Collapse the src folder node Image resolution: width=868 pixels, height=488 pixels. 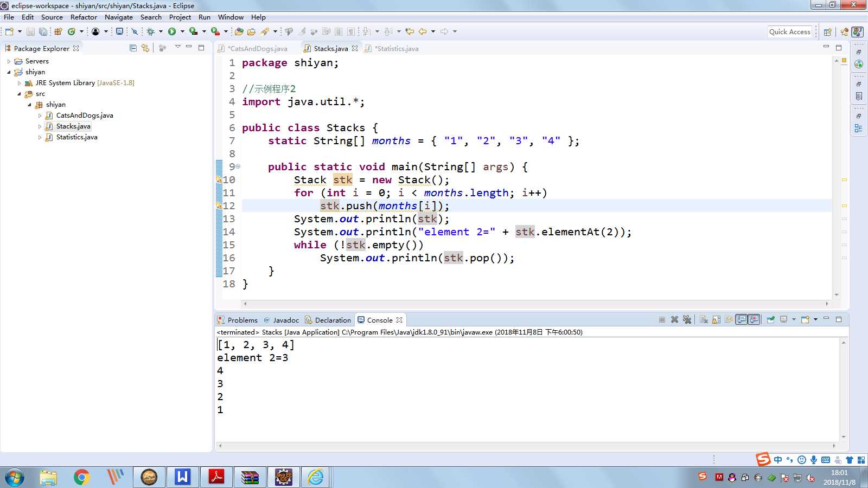click(x=19, y=94)
